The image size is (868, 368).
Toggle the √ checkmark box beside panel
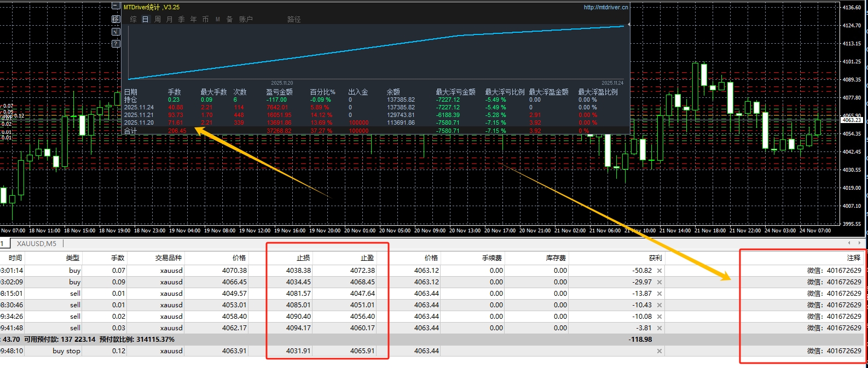coord(115,32)
